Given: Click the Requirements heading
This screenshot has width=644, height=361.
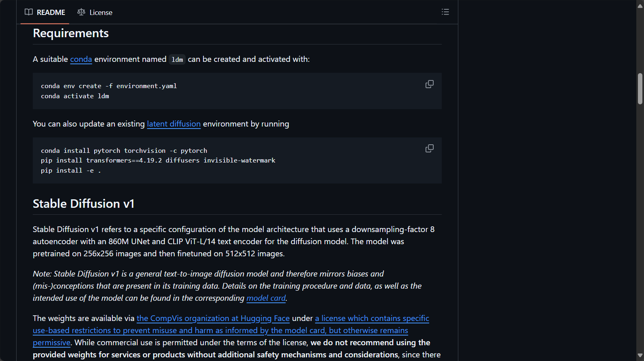Looking at the screenshot, I should tap(71, 33).
